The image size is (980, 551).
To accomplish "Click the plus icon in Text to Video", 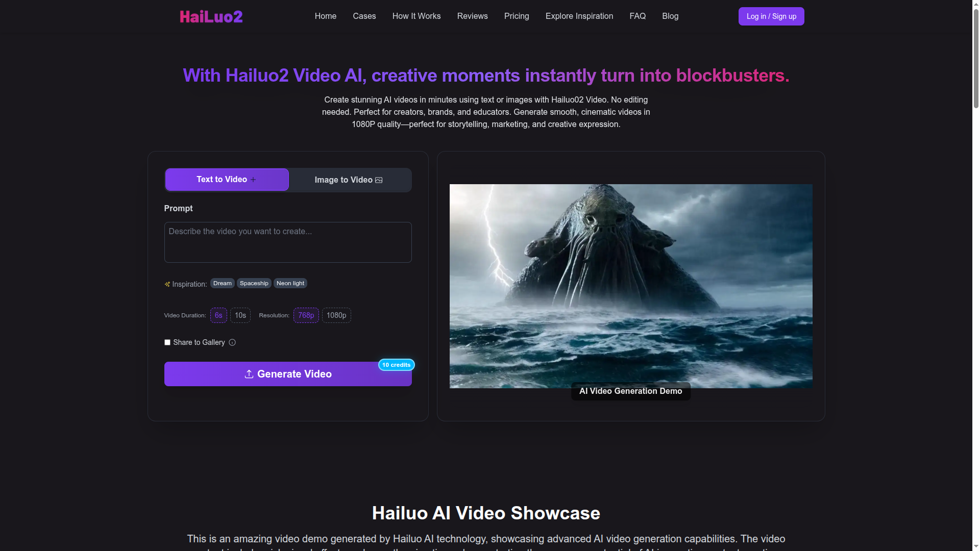I will 253,180.
